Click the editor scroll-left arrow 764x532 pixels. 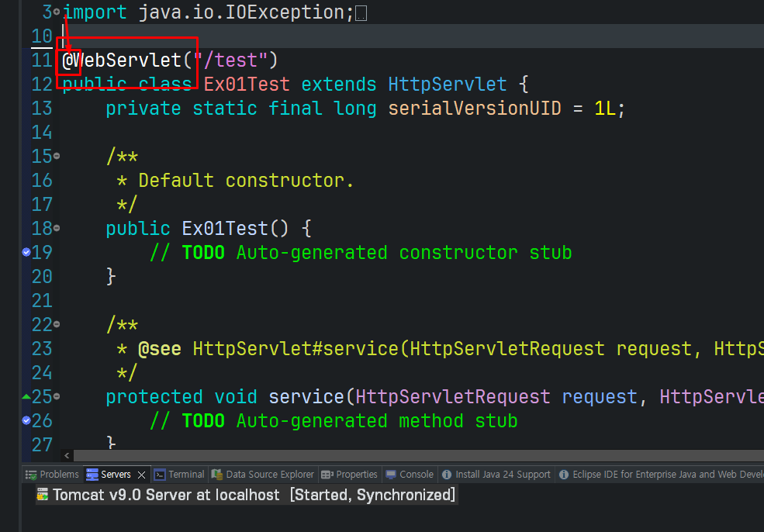(67, 456)
